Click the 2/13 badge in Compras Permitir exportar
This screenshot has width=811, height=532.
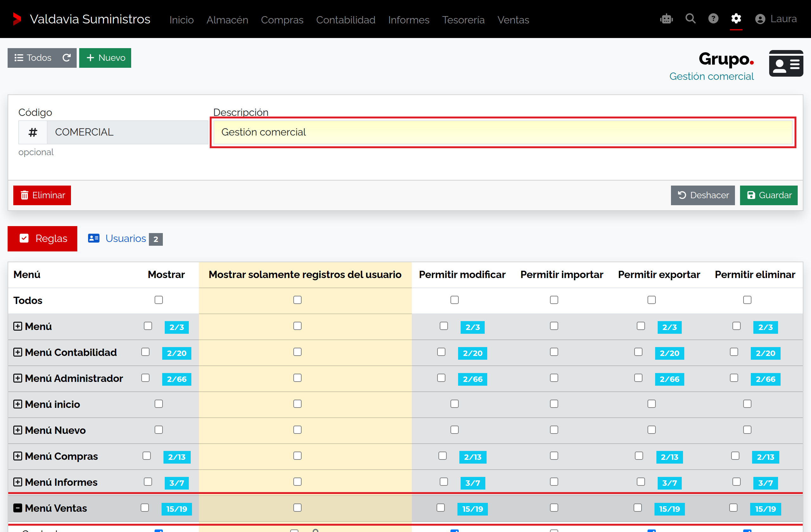pyautogui.click(x=669, y=457)
